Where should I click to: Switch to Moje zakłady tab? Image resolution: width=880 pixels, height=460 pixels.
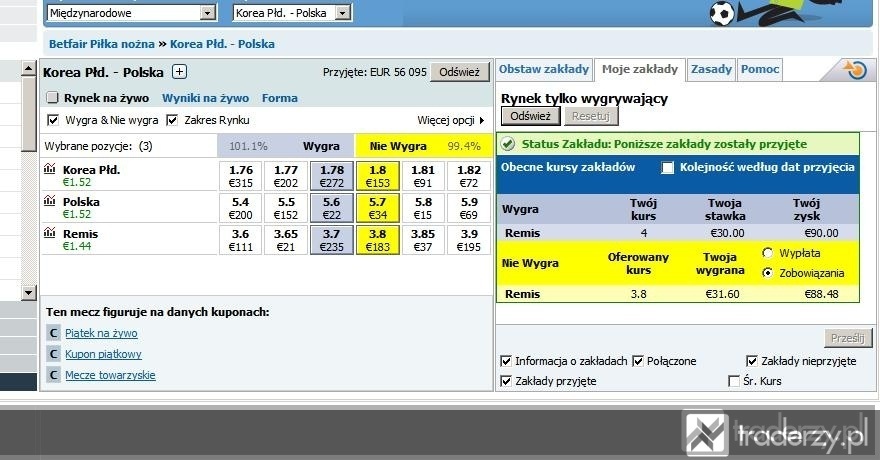coord(640,70)
